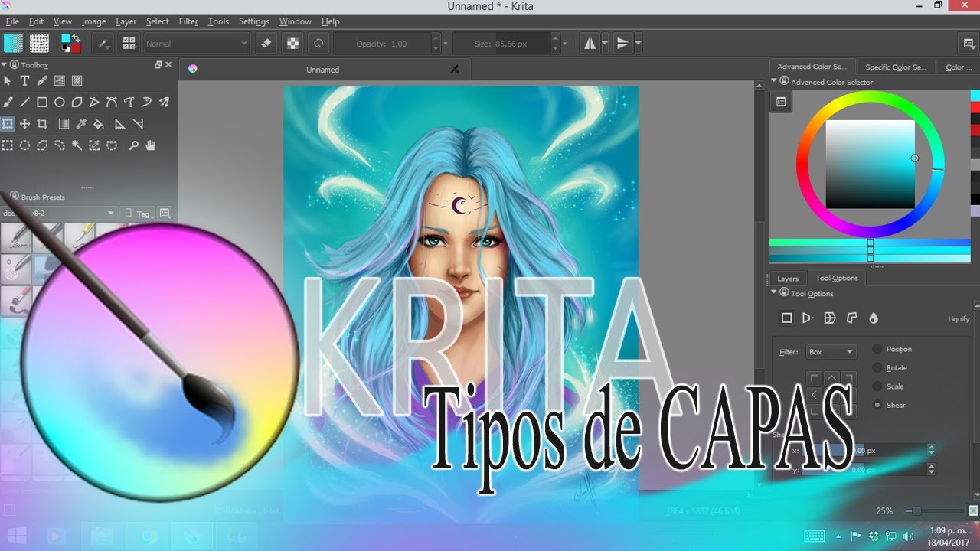Image resolution: width=980 pixels, height=551 pixels.
Task: Open the brush editor settings button
Action: tap(103, 44)
